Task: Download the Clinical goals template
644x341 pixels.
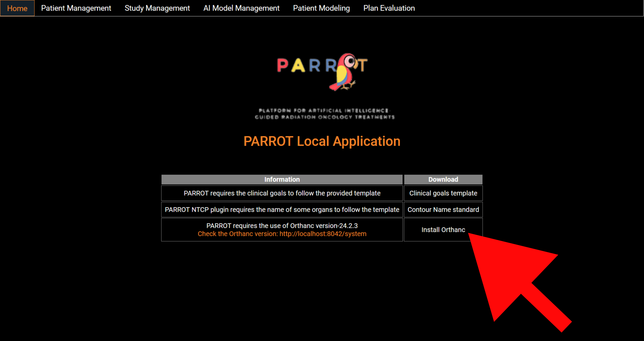Action: click(443, 193)
